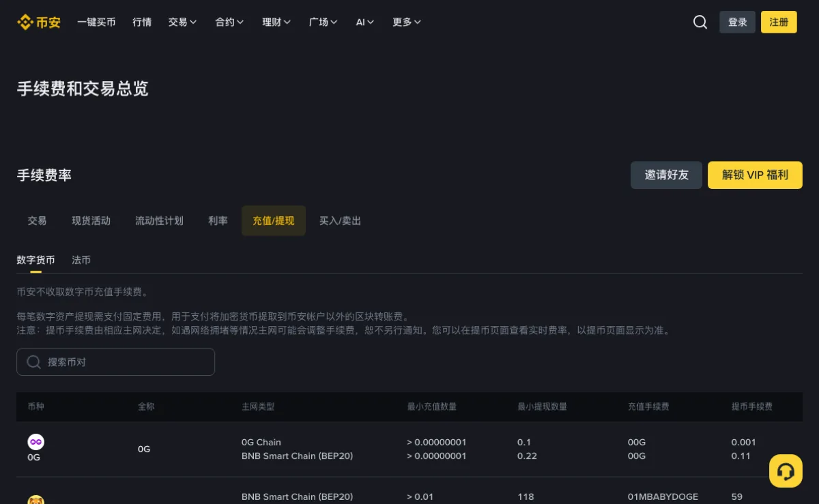Open 一键买币 in the navigation
819x504 pixels.
click(96, 22)
